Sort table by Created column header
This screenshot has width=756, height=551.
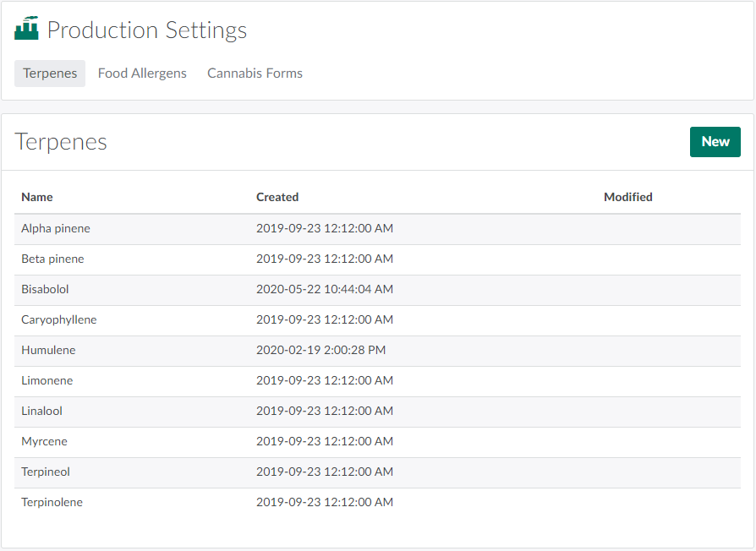click(277, 197)
